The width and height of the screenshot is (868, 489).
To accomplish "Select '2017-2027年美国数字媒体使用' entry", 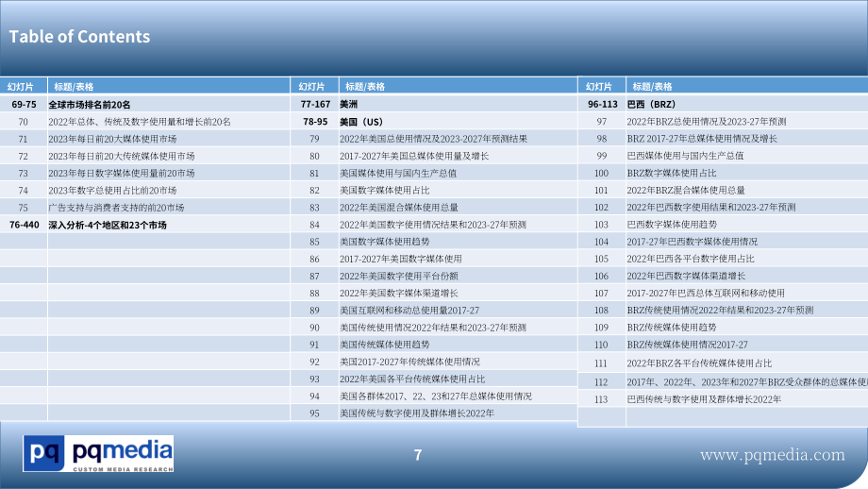I will pyautogui.click(x=400, y=259).
